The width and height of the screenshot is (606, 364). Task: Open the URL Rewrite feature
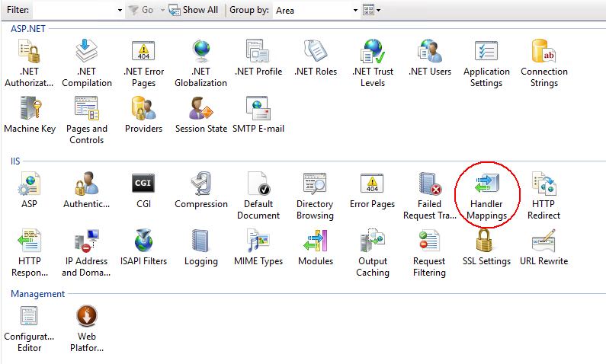coord(543,247)
